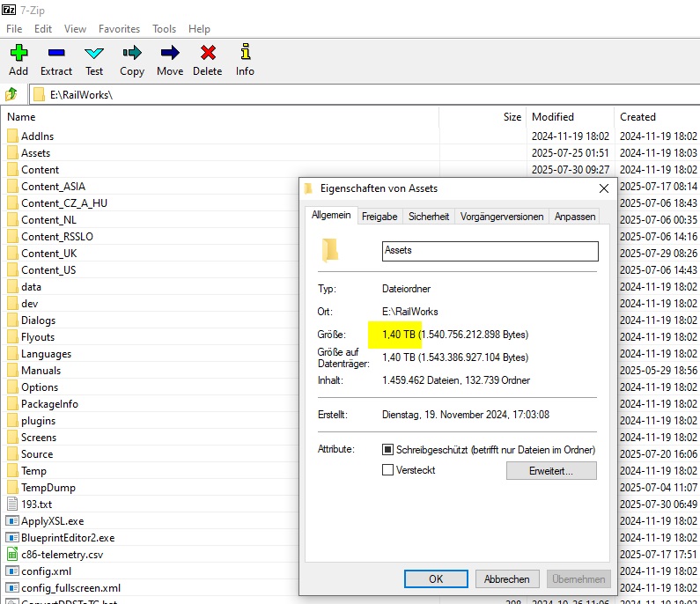This screenshot has width=700, height=604.
Task: Open the File menu
Action: point(14,29)
